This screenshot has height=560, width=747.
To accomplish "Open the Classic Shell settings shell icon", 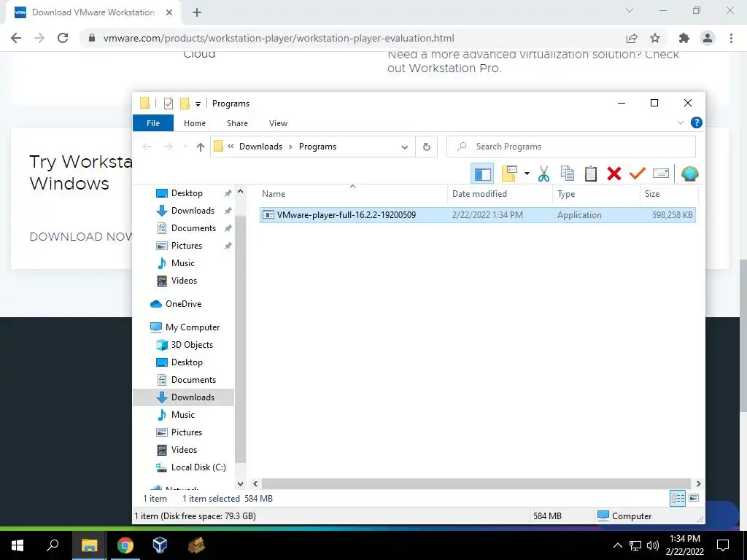I will (x=690, y=174).
